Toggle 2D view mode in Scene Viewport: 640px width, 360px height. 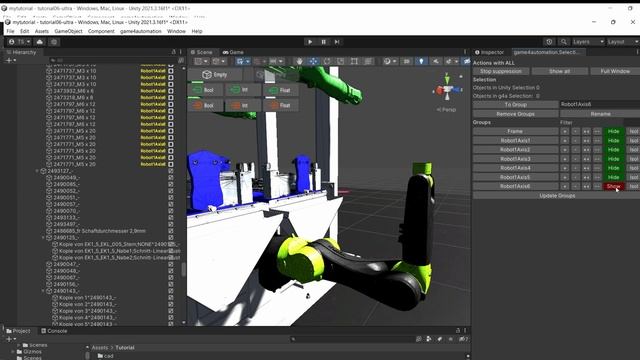[407, 61]
